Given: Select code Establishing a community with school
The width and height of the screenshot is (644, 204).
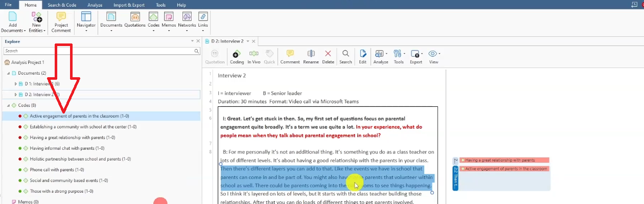Looking at the screenshot, I should [83, 127].
